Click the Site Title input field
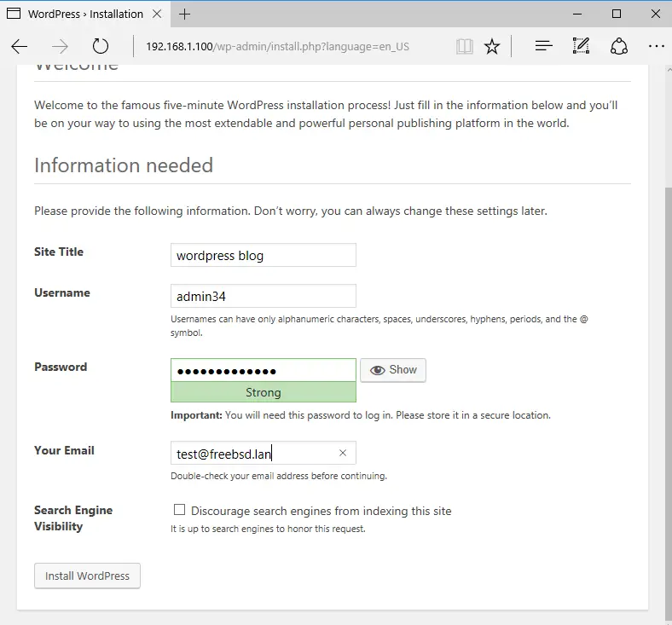This screenshot has height=625, width=672. (264, 255)
